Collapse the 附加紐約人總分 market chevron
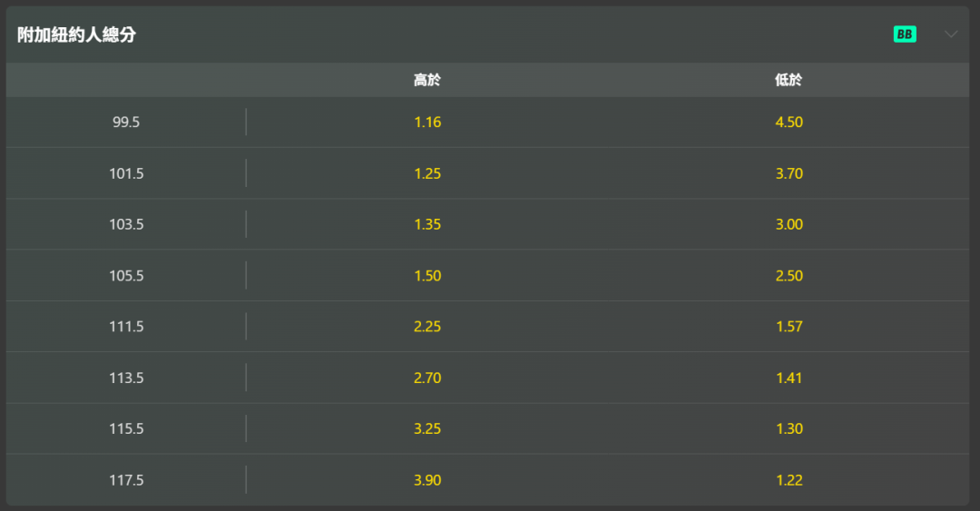The image size is (980, 511). (x=951, y=34)
